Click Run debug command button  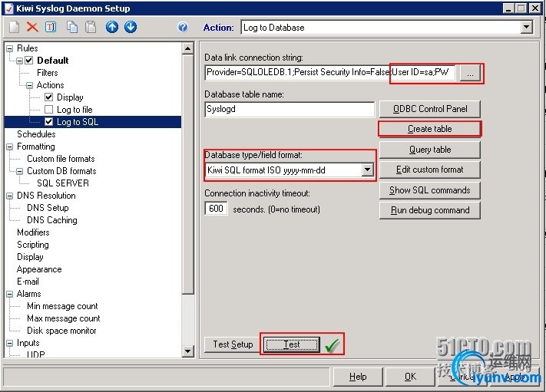click(x=430, y=210)
